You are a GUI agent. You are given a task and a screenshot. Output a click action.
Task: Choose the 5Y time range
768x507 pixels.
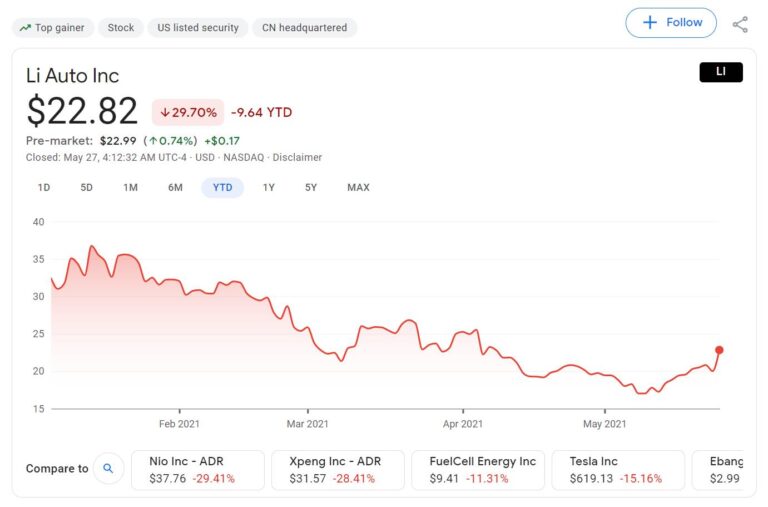pos(311,187)
